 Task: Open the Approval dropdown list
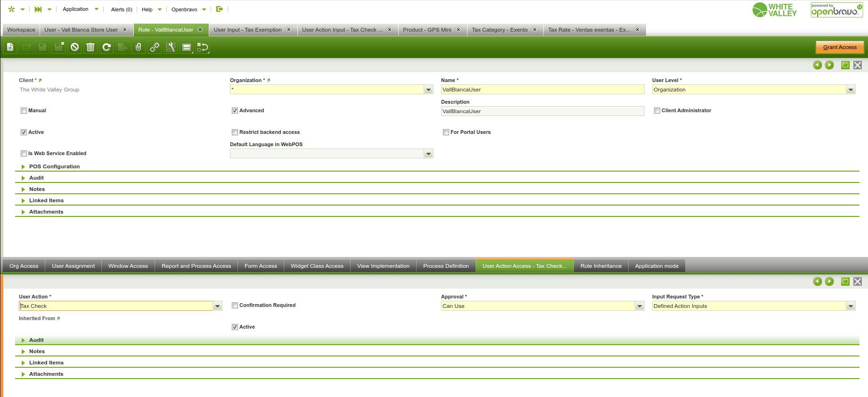639,306
